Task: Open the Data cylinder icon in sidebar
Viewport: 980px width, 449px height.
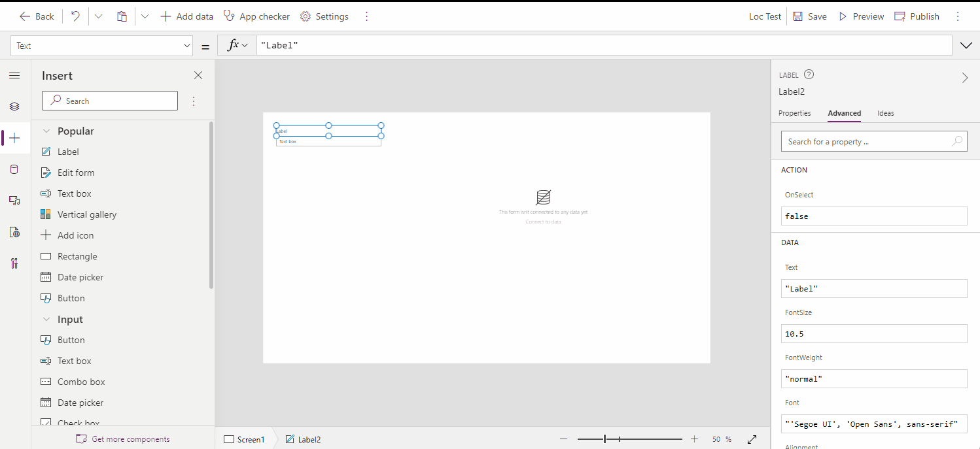Action: click(14, 169)
